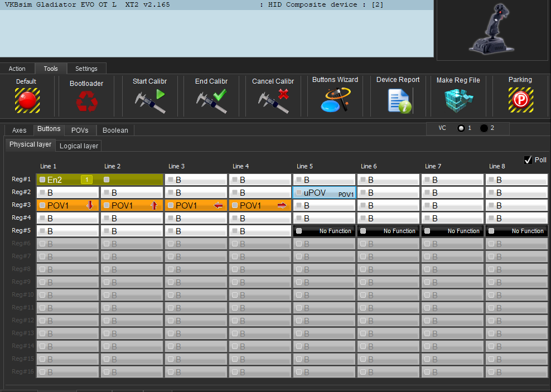Tick the box in the POV1 down-arrow cell

click(42, 206)
